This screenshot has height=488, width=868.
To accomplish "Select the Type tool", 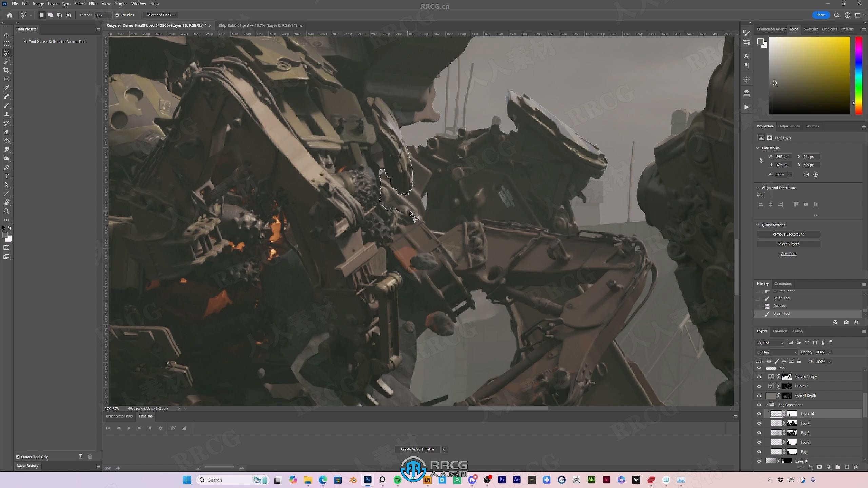I will click(6, 176).
